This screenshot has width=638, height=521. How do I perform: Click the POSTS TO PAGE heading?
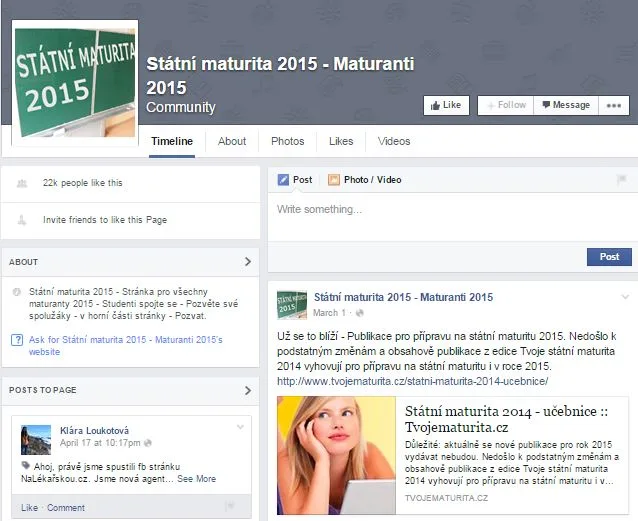click(x=43, y=390)
